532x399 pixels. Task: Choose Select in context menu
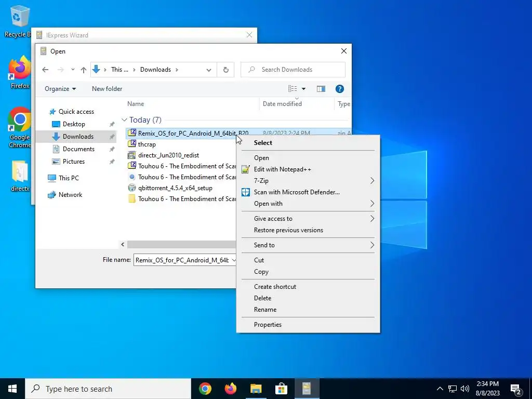point(308,142)
